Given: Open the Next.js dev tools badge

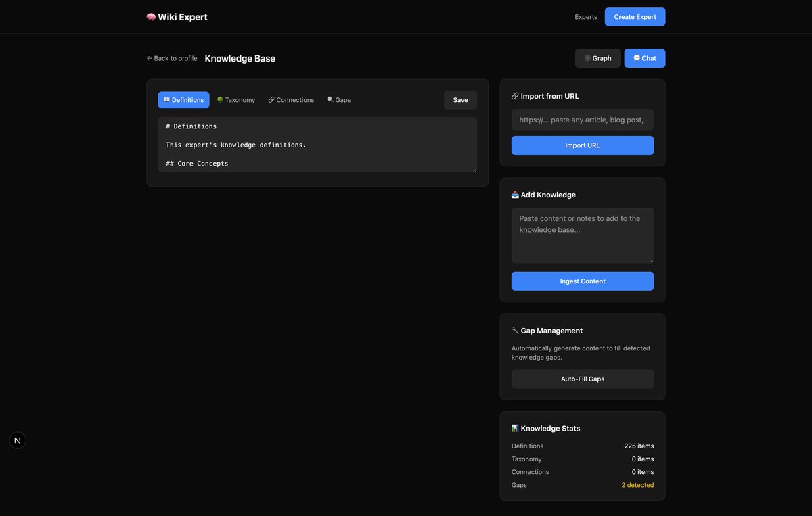Looking at the screenshot, I should point(18,440).
